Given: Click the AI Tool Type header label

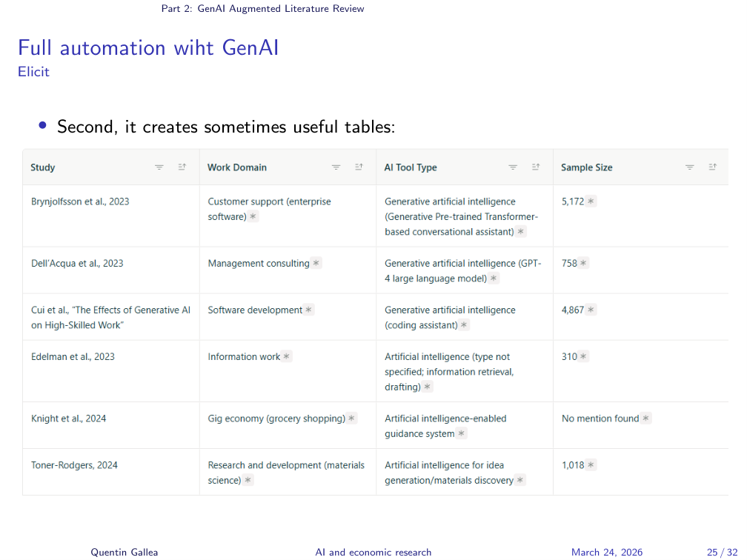Looking at the screenshot, I should tap(411, 167).
